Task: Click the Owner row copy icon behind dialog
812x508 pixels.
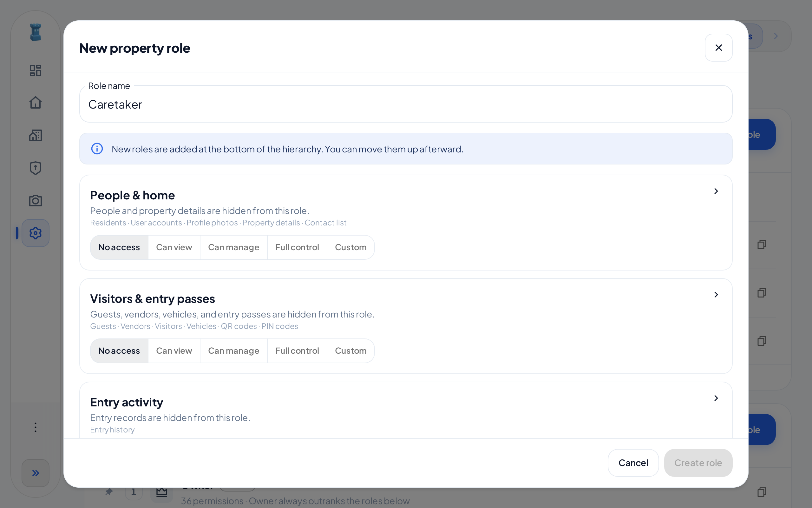Action: pos(762,492)
